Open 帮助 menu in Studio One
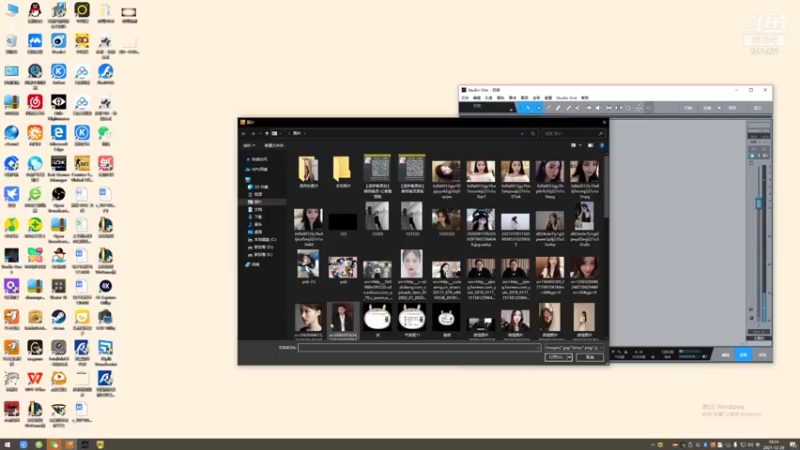Image resolution: width=800 pixels, height=450 pixels. [585, 98]
